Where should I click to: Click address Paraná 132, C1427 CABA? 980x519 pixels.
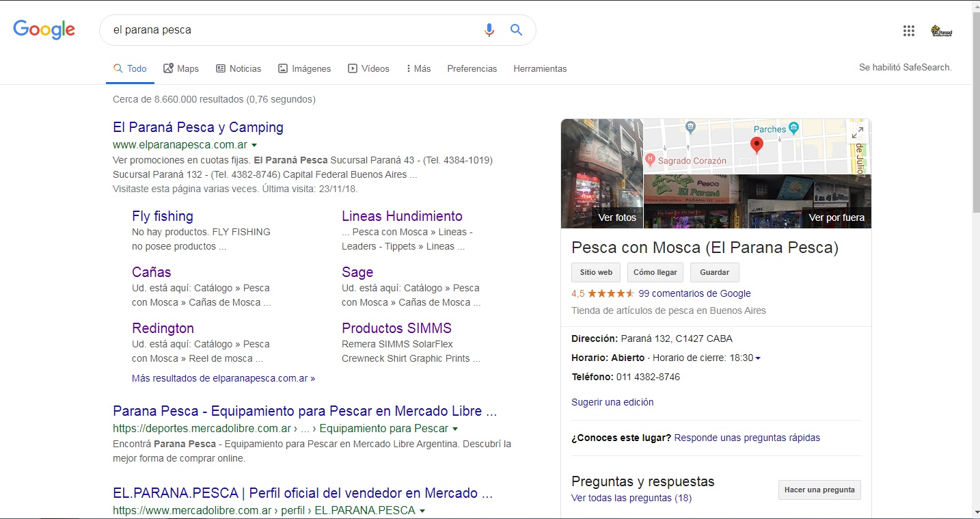click(677, 338)
